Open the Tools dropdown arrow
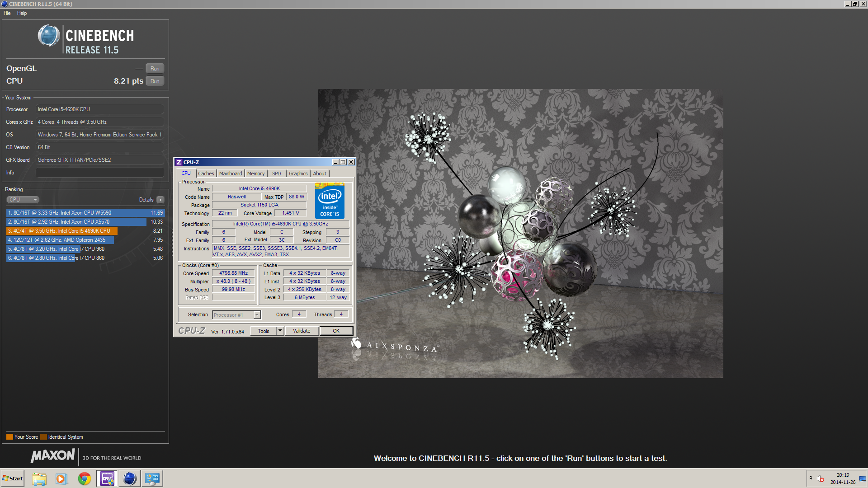The height and width of the screenshot is (488, 868). (280, 331)
